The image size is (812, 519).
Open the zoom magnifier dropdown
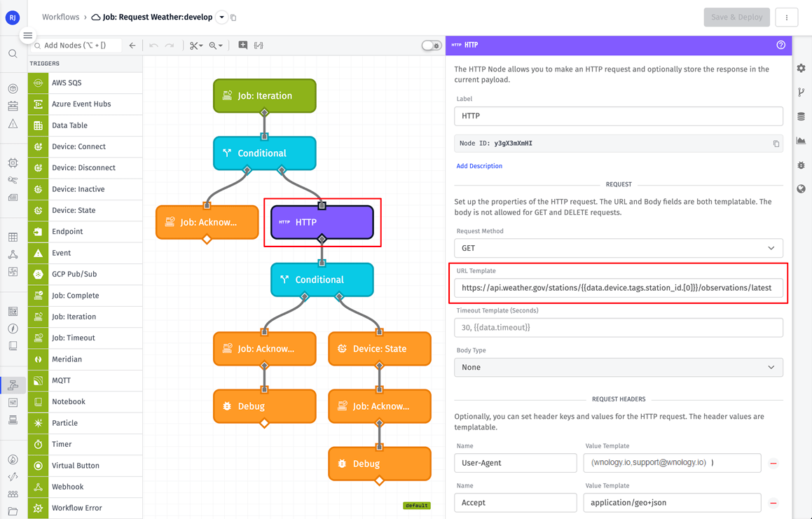point(215,46)
